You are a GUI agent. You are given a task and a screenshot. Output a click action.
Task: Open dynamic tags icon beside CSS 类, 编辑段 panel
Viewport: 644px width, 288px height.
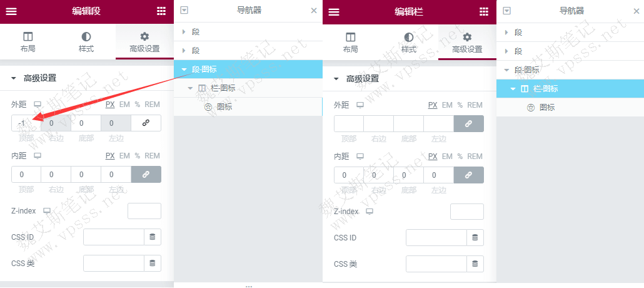(x=153, y=264)
